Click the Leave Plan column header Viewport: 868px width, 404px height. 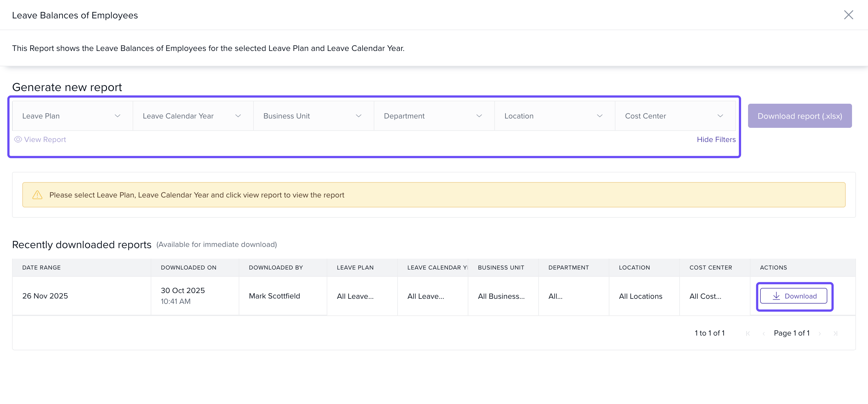pos(355,267)
